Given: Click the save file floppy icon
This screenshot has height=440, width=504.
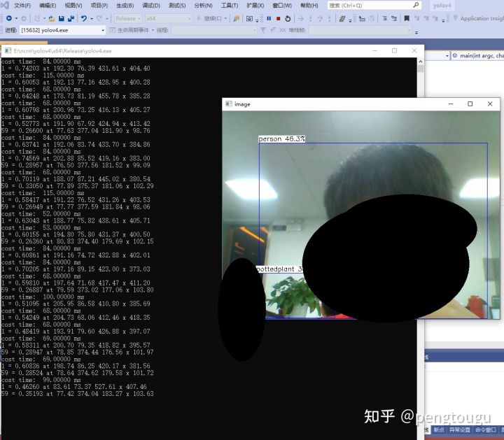Looking at the screenshot, I should [x=62, y=19].
